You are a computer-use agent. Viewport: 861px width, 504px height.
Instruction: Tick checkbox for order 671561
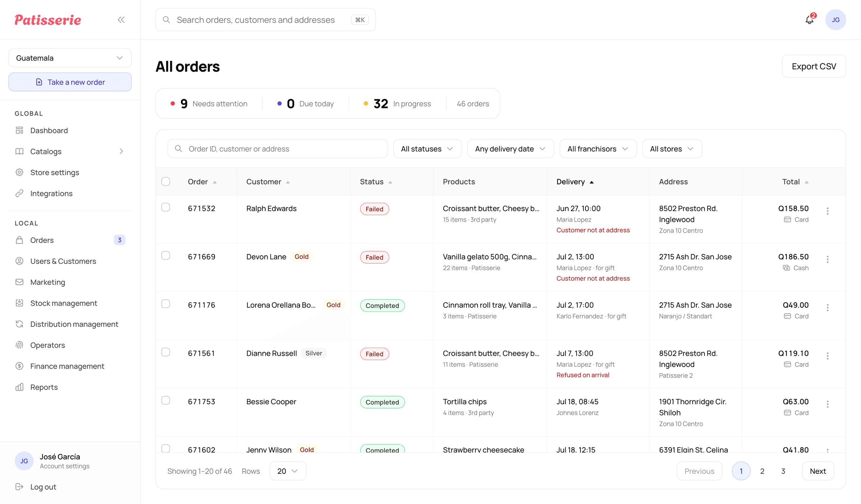165,352
